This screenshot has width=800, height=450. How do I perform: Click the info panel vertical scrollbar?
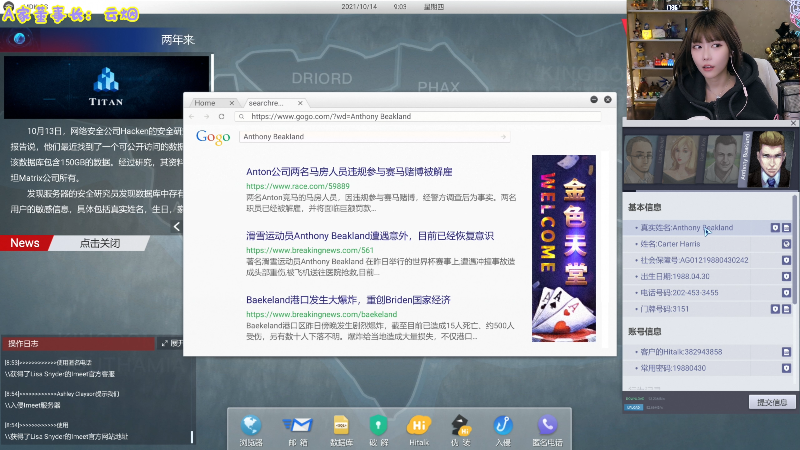click(x=795, y=248)
